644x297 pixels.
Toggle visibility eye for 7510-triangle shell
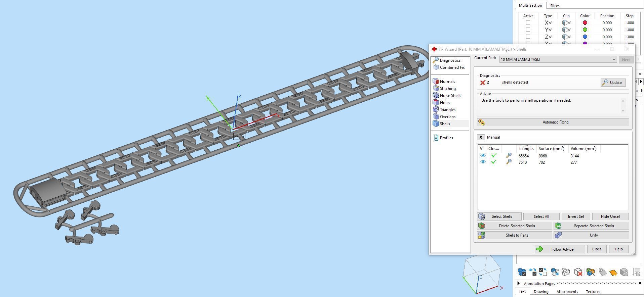pyautogui.click(x=483, y=162)
